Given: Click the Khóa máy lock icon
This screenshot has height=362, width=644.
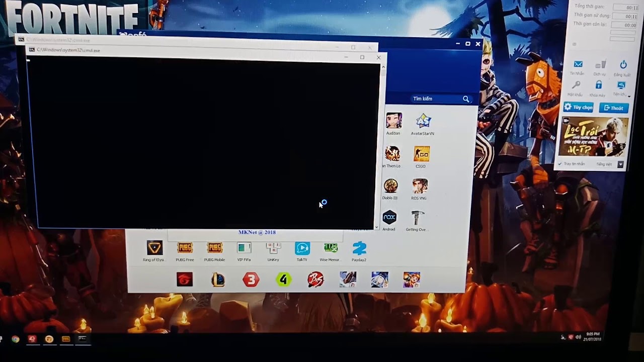Looking at the screenshot, I should (x=598, y=85).
